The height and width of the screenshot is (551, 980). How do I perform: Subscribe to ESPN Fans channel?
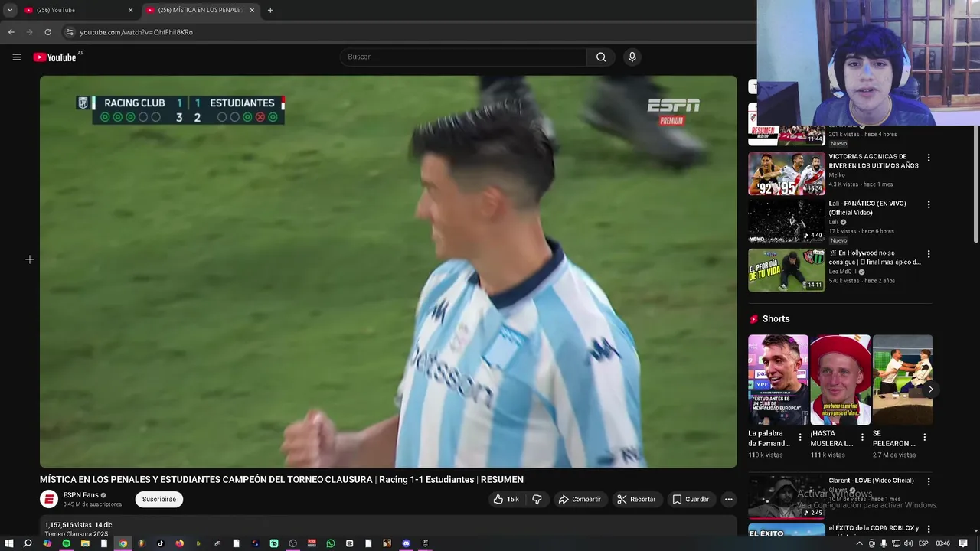click(x=159, y=499)
